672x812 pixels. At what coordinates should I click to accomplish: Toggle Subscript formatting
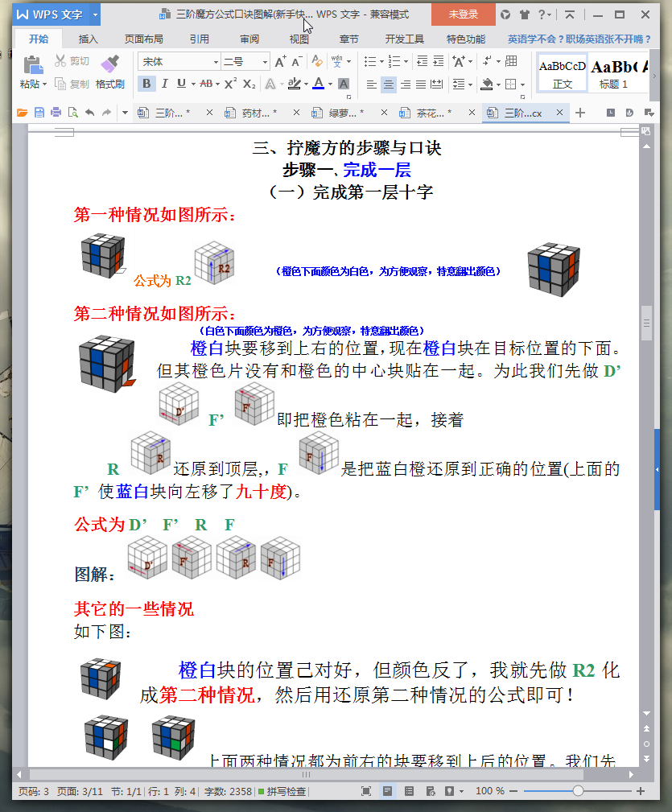[x=249, y=84]
